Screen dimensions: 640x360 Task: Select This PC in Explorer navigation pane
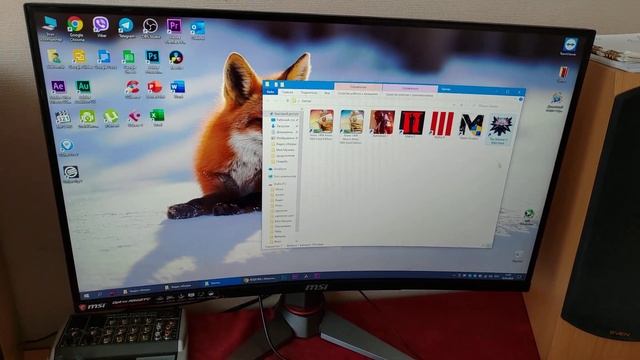click(x=282, y=176)
